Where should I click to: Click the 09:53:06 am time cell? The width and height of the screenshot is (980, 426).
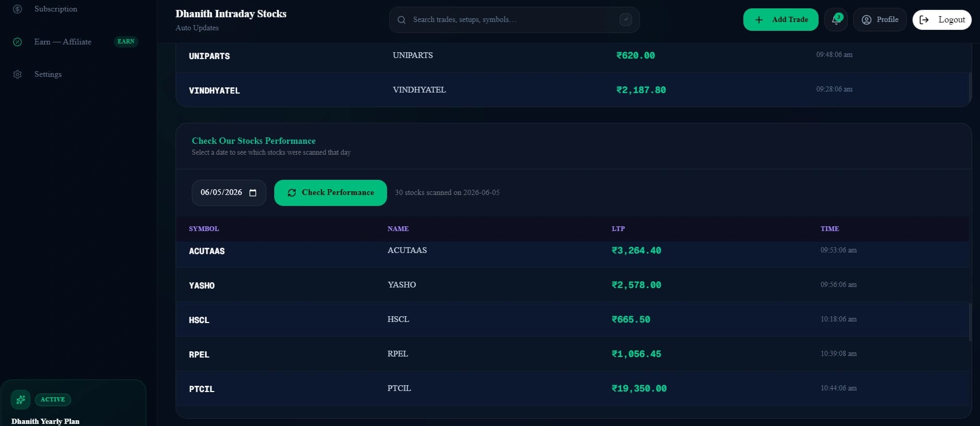(838, 250)
